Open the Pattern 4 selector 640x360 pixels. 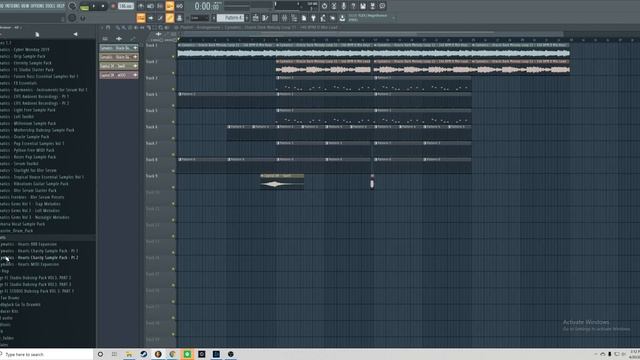[231, 18]
